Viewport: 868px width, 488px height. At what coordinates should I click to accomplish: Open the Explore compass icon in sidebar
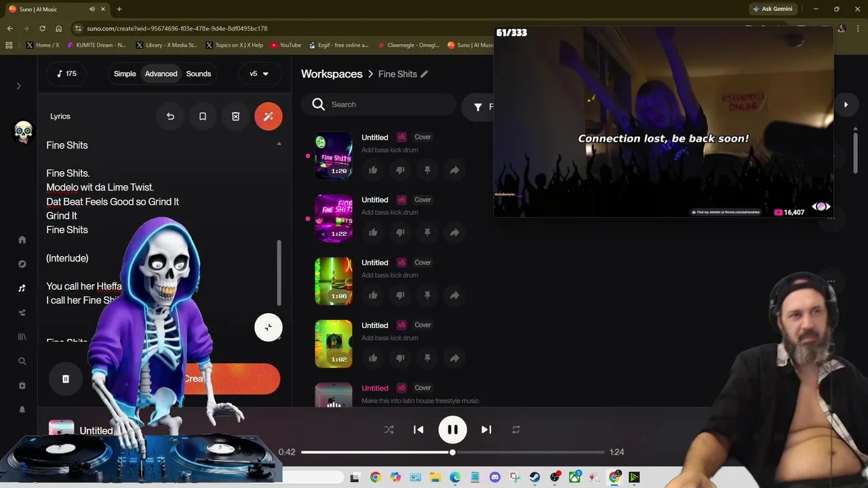pos(22,264)
